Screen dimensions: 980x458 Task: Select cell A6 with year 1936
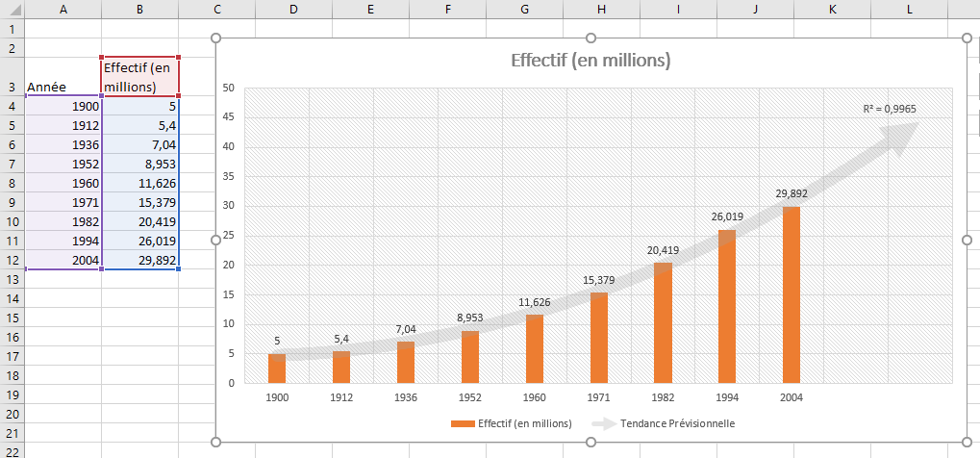(x=63, y=144)
